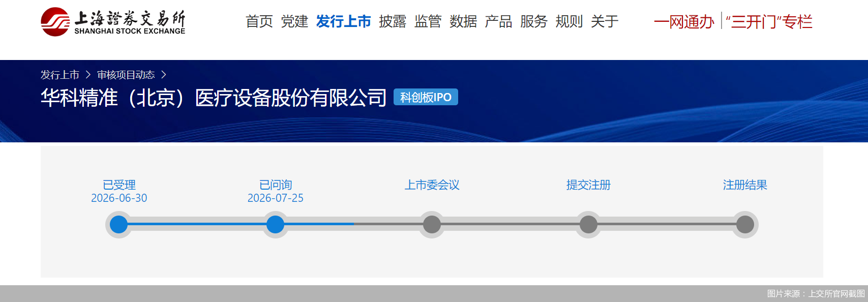Open the 关于 menu item
The image size is (868, 302).
tap(605, 21)
